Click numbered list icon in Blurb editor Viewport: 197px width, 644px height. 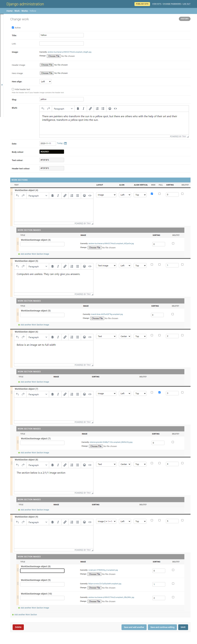(x=97, y=109)
